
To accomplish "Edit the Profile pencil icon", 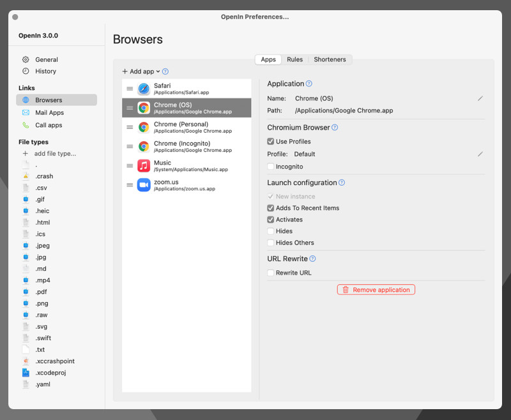I will [x=480, y=154].
